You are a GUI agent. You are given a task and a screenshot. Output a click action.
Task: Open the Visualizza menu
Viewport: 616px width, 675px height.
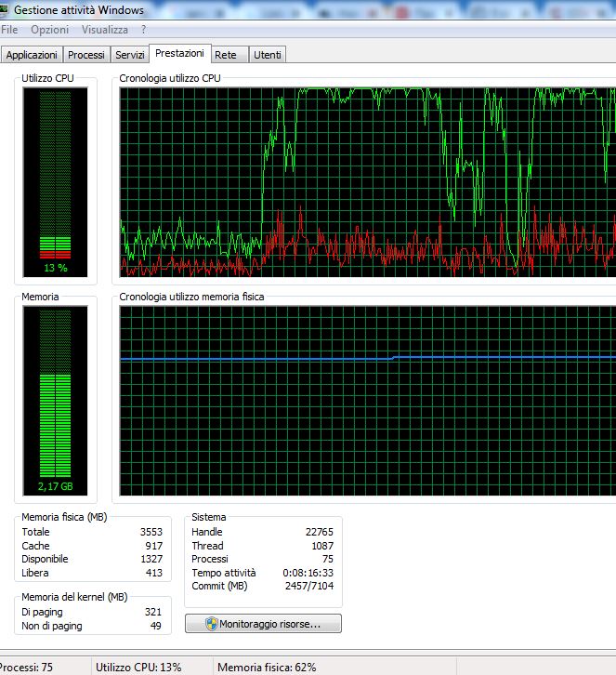(105, 30)
